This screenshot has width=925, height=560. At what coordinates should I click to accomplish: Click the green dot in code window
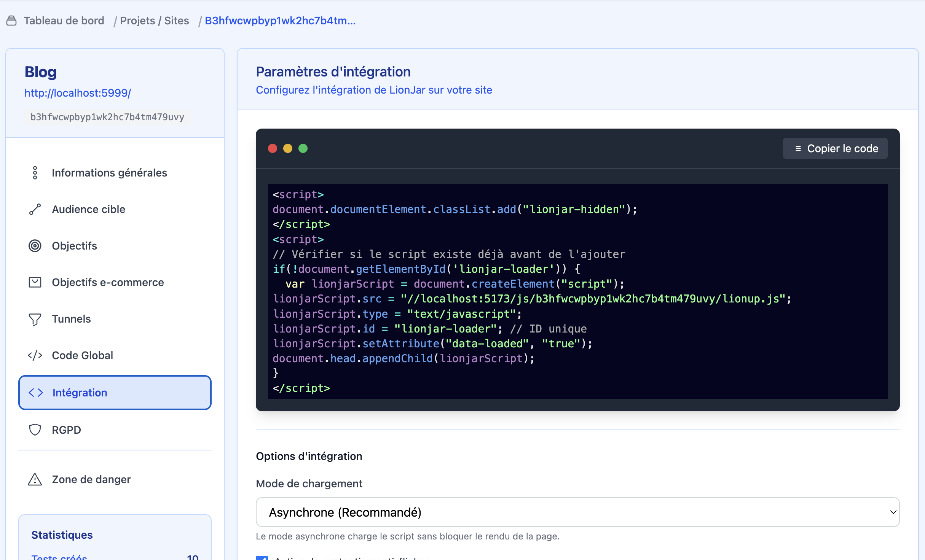click(303, 148)
